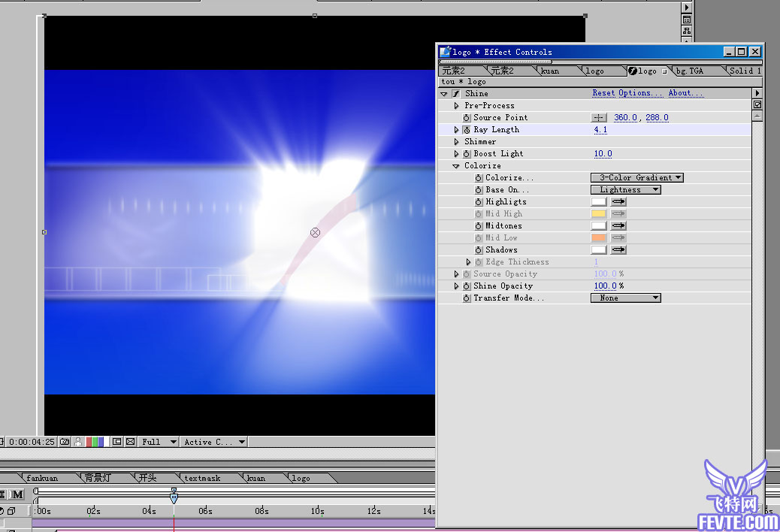This screenshot has width=780, height=532.
Task: Collapse the Colorize group
Action: 455,166
